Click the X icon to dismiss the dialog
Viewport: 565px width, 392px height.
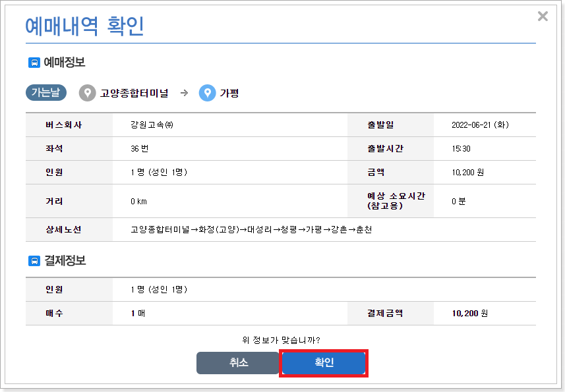[543, 16]
